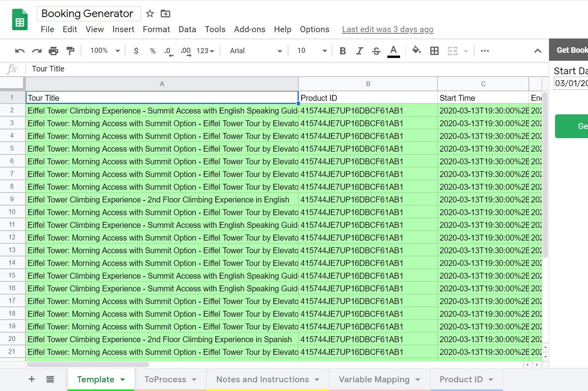
Task: Activate the paint format tool
Action: [70, 51]
